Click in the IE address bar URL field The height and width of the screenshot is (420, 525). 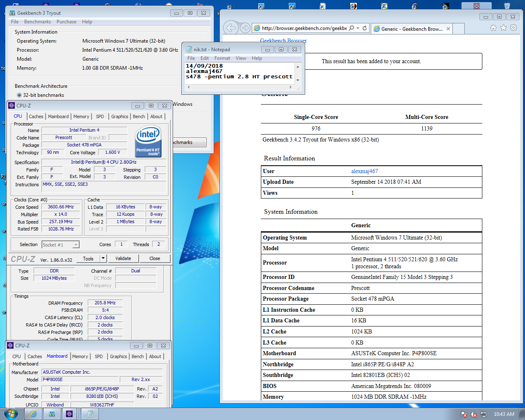tap(304, 28)
